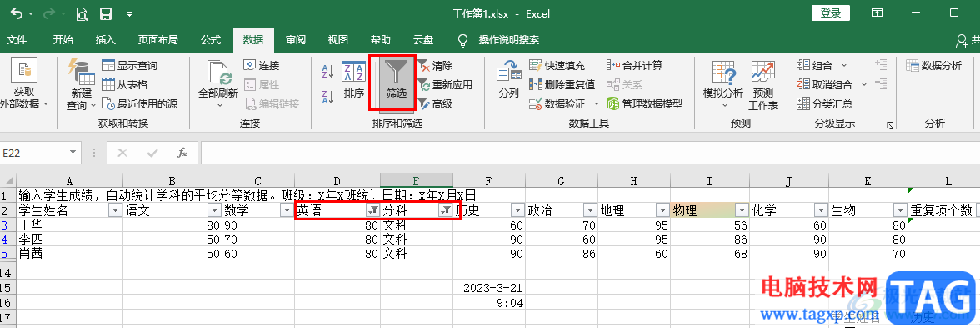Open the 排序 sort dialog
The width and height of the screenshot is (980, 328).
[x=353, y=80]
